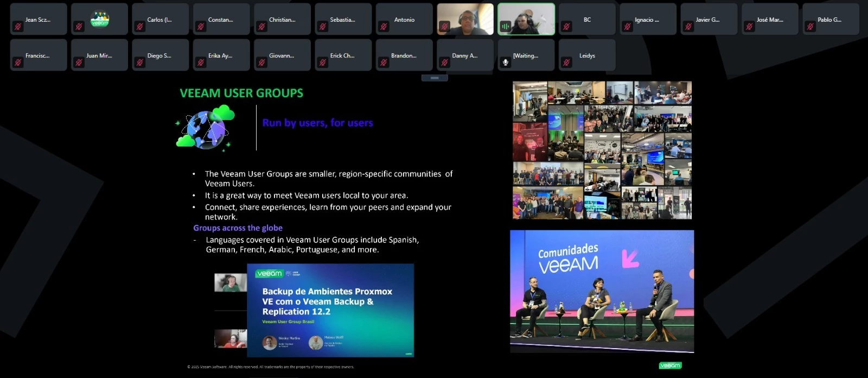Click the user group photo collage

[x=602, y=150]
